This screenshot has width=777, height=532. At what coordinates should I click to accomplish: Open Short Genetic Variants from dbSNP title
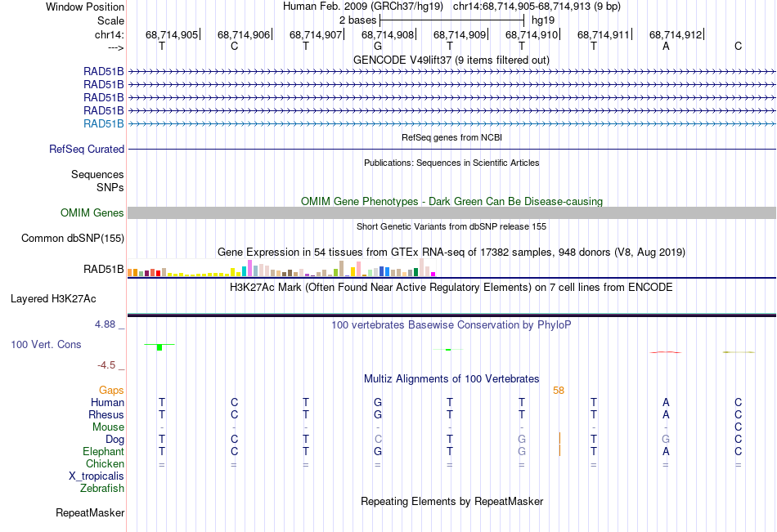[451, 226]
